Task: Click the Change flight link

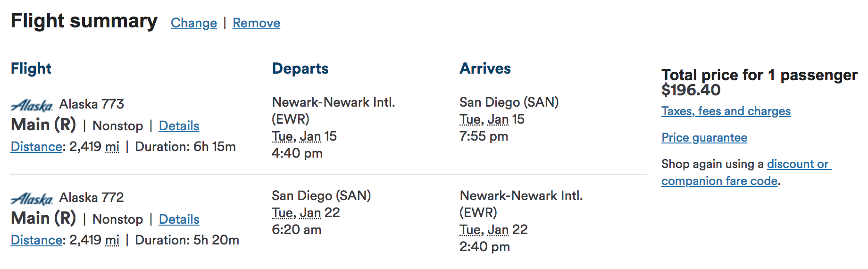Action: point(194,23)
